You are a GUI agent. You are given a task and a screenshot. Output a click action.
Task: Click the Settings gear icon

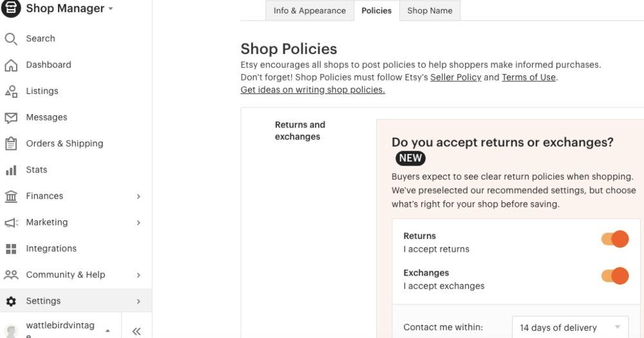point(11,301)
